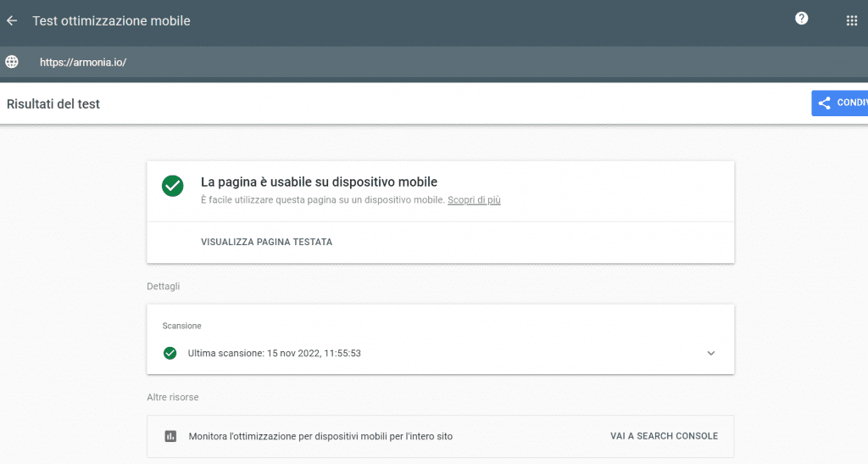Click the Monitora l'ottimizzazione text
The image size is (868, 464).
pyautogui.click(x=320, y=436)
